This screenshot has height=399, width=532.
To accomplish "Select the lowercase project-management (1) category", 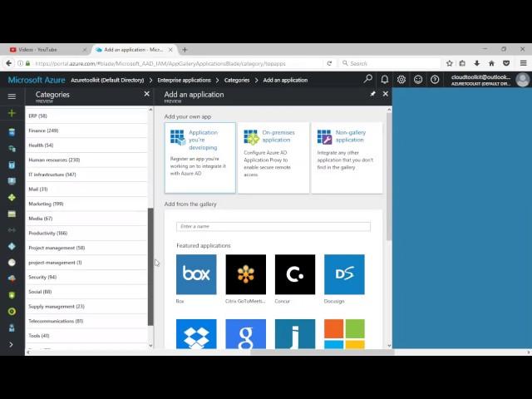I will [86, 263].
